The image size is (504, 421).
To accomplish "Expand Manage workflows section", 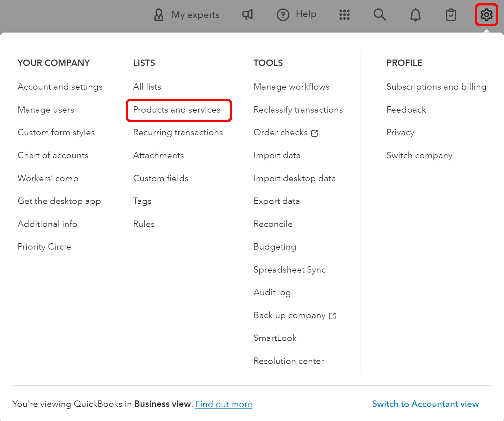I will click(x=292, y=87).
